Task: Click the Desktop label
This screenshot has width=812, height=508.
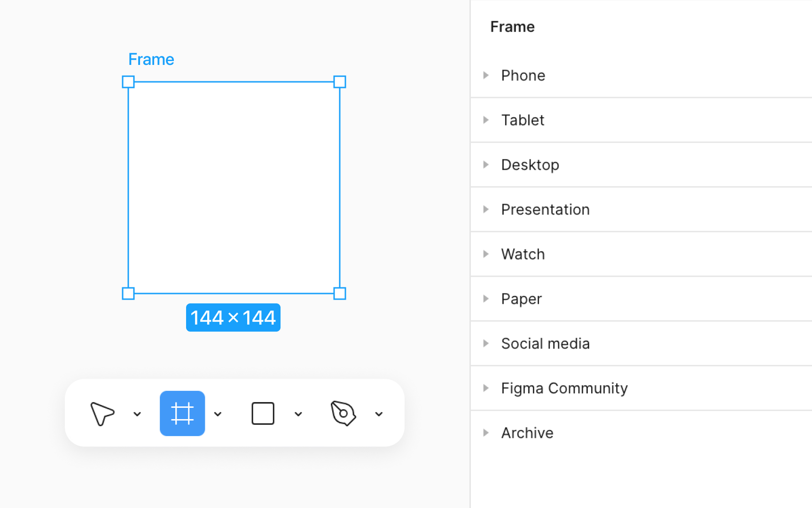Action: pyautogui.click(x=530, y=165)
